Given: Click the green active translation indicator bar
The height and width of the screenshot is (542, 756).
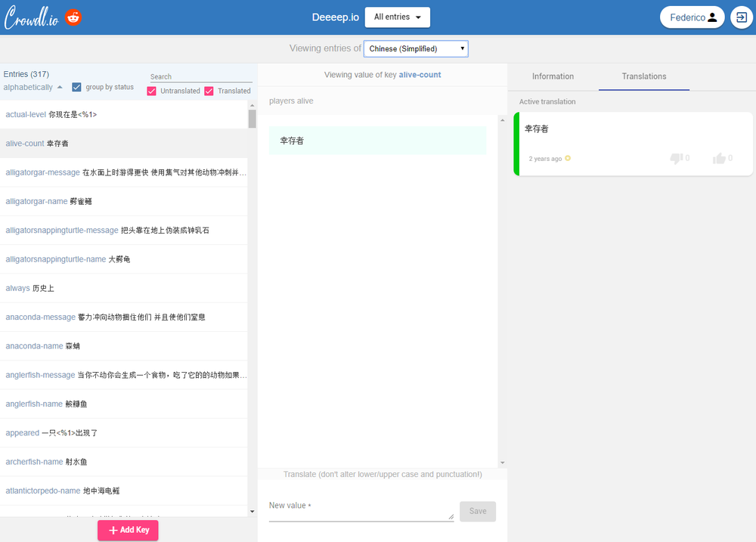Looking at the screenshot, I should 516,144.
